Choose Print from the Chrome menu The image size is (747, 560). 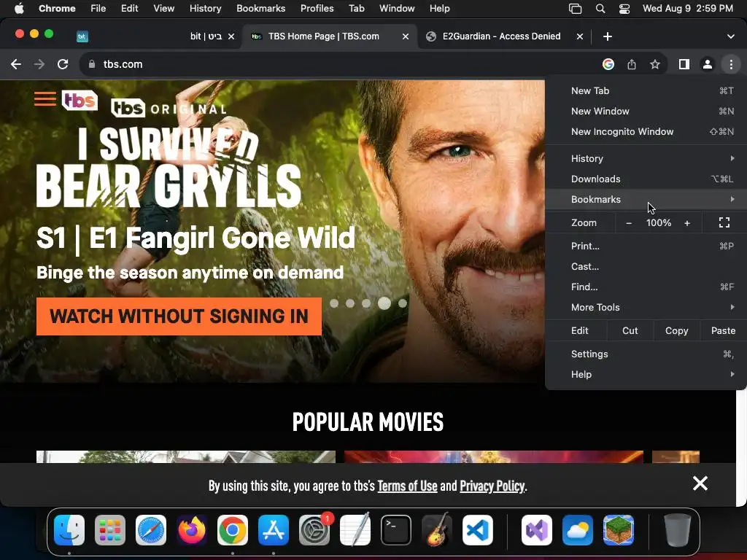tap(645, 246)
